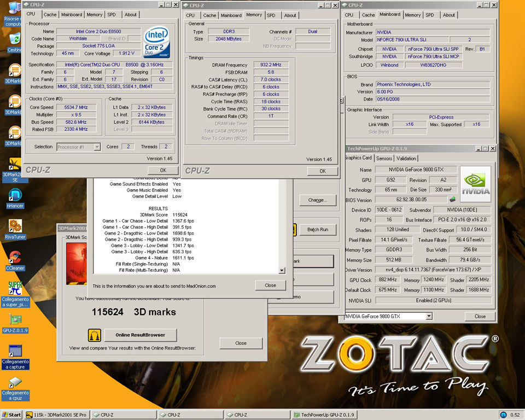Click the Core Voltage 1.912 V field
The width and height of the screenshot is (525, 420).
click(x=126, y=53)
